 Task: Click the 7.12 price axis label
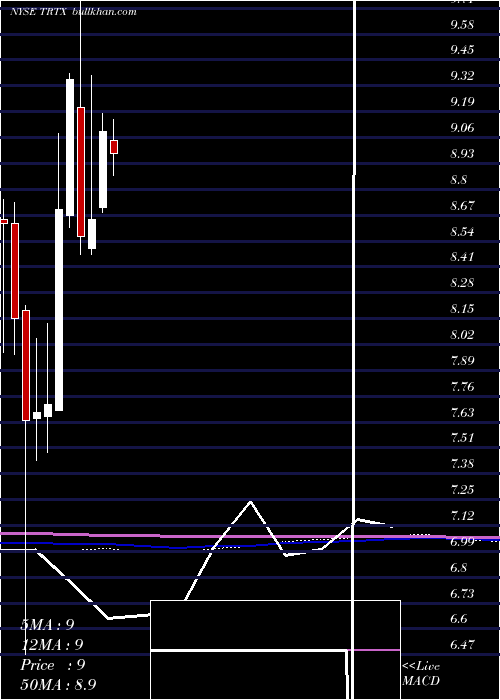click(x=462, y=517)
